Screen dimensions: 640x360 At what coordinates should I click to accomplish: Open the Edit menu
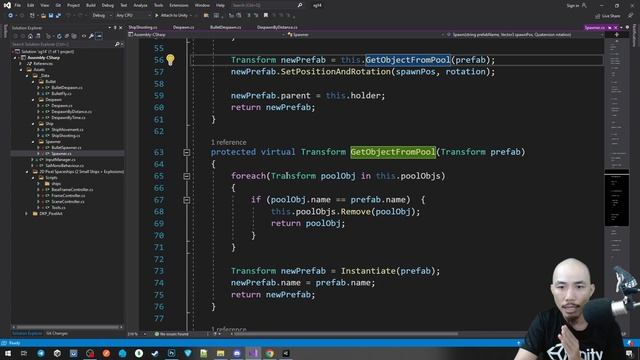coord(31,5)
